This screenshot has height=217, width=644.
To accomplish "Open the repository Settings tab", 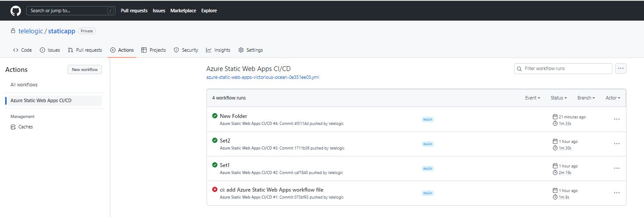I will (251, 50).
